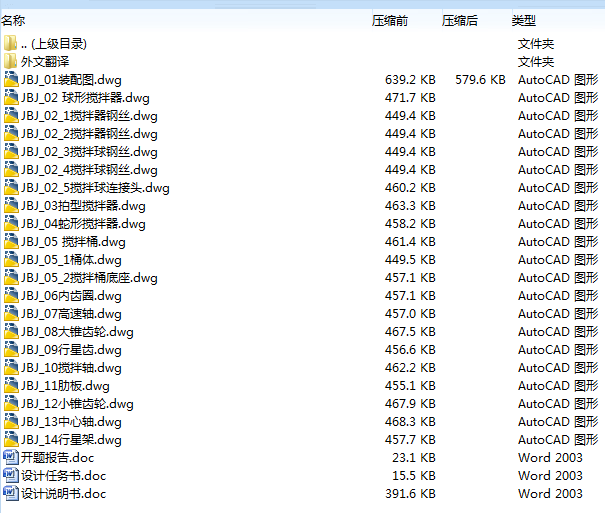Click the 开题报告.doc Word icon
Image resolution: width=605 pixels, height=513 pixels.
click(x=11, y=457)
